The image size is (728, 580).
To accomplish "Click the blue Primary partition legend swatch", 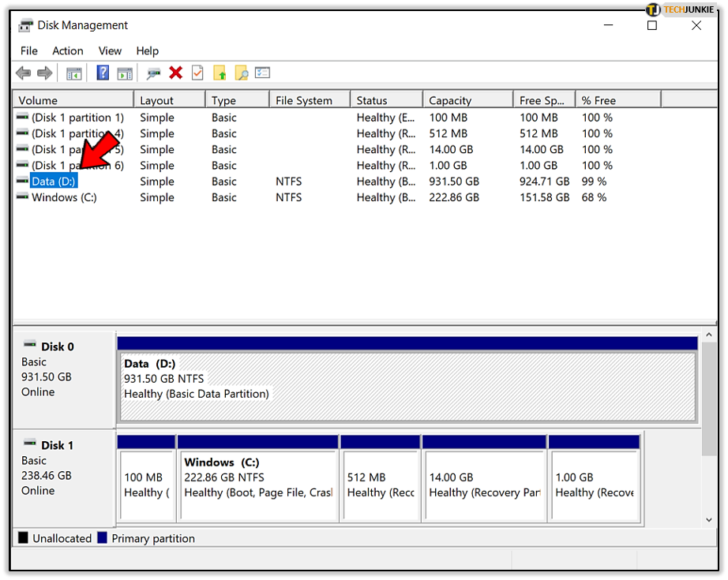I will pos(102,537).
